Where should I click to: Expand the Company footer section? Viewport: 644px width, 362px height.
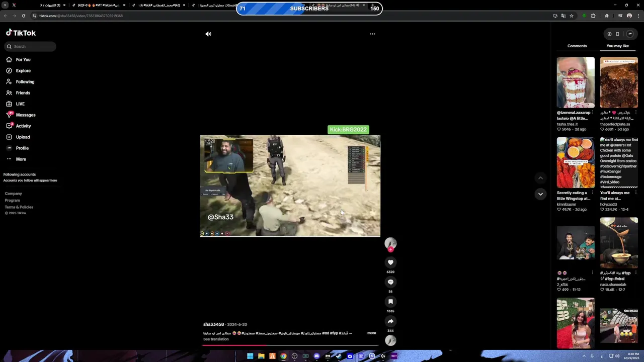(x=14, y=194)
